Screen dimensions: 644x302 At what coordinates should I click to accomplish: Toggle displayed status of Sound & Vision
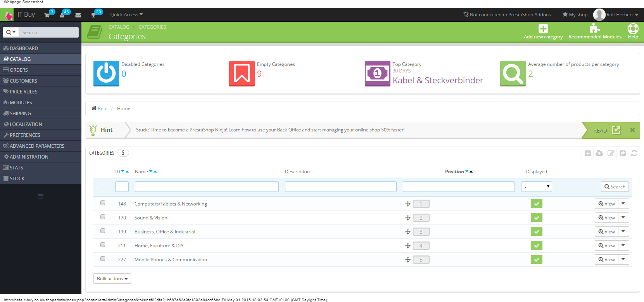pos(537,217)
